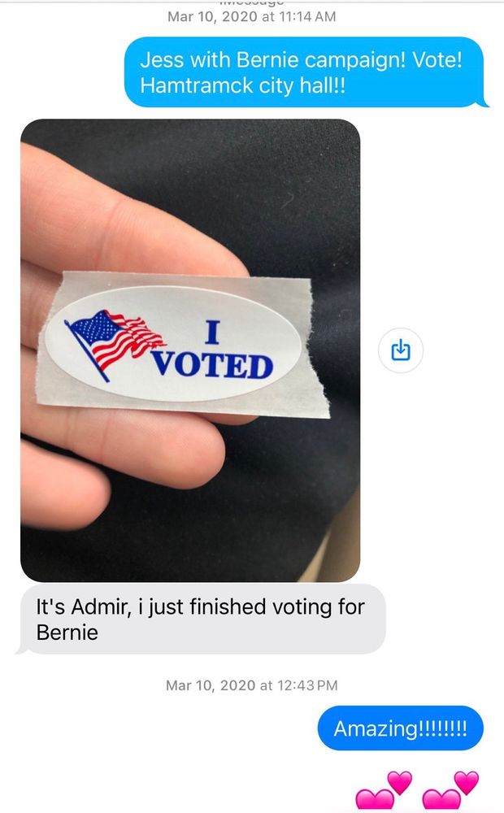Tap the Mar 10 11:14 AM timestamp
The height and width of the screenshot is (813, 504).
pos(251,16)
